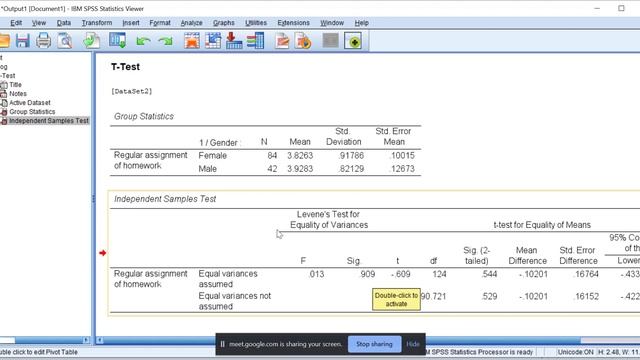
Task: Save the output document
Action: [23, 41]
